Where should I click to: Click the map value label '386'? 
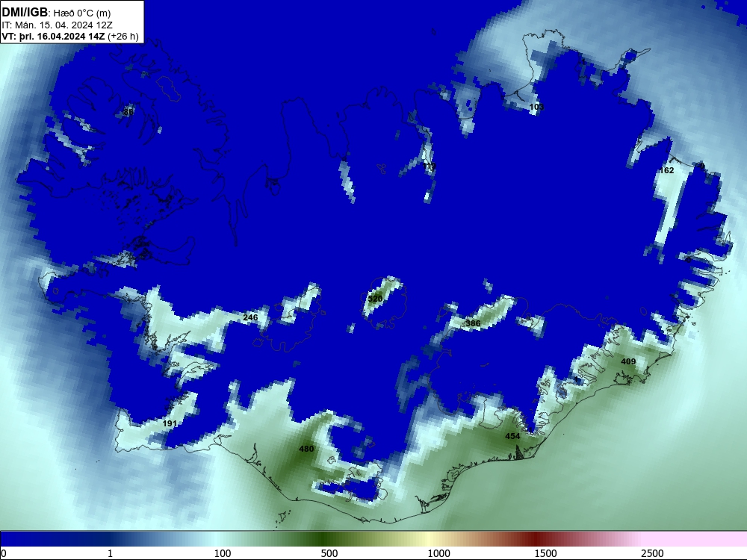473,323
